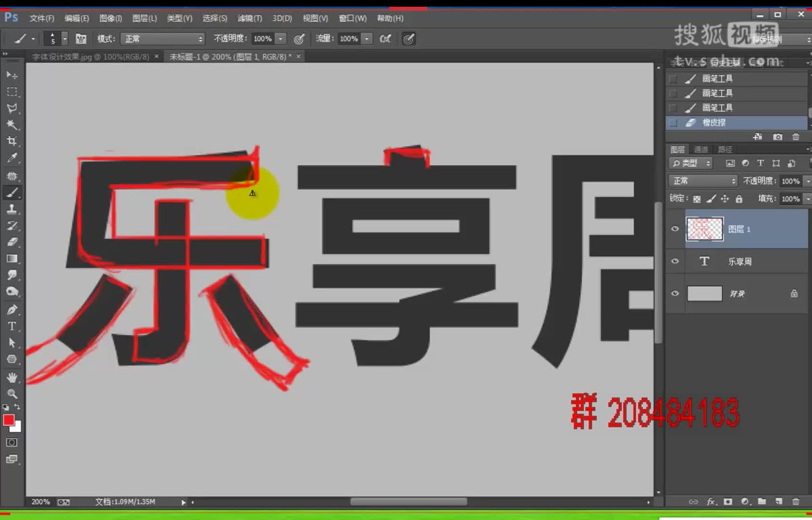Select the Crop tool

[12, 141]
